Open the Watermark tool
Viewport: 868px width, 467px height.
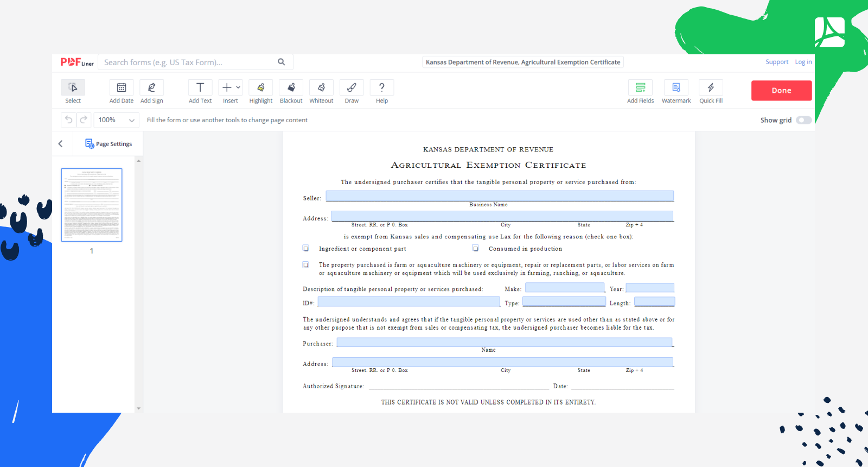point(676,88)
